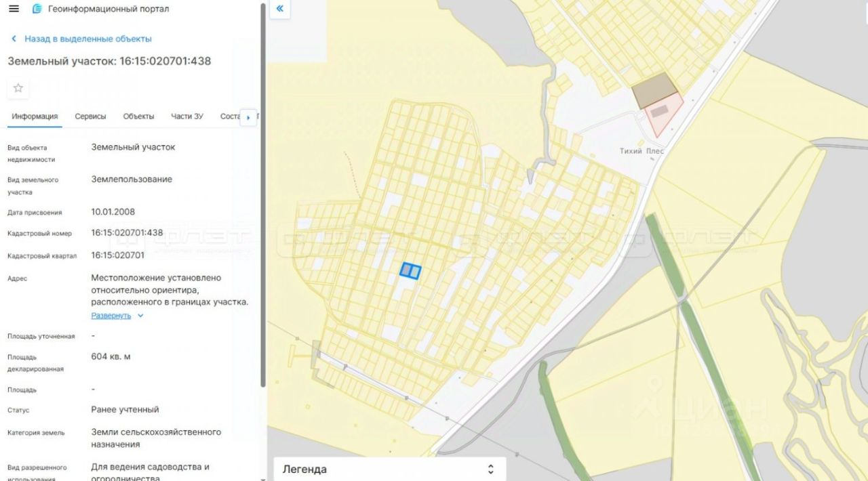
Task: Select the Земли сельскохозяйственного назначения text
Action: (156, 438)
